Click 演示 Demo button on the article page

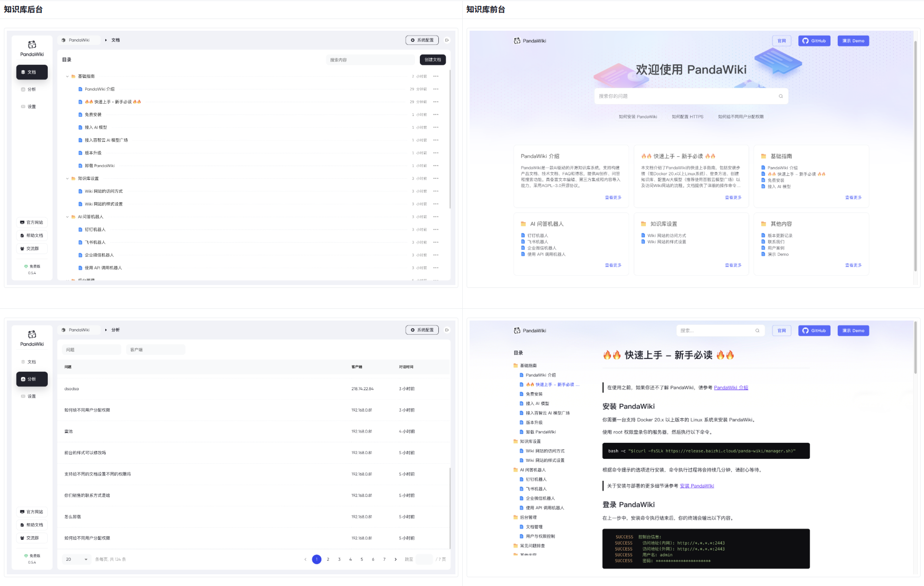(x=853, y=331)
